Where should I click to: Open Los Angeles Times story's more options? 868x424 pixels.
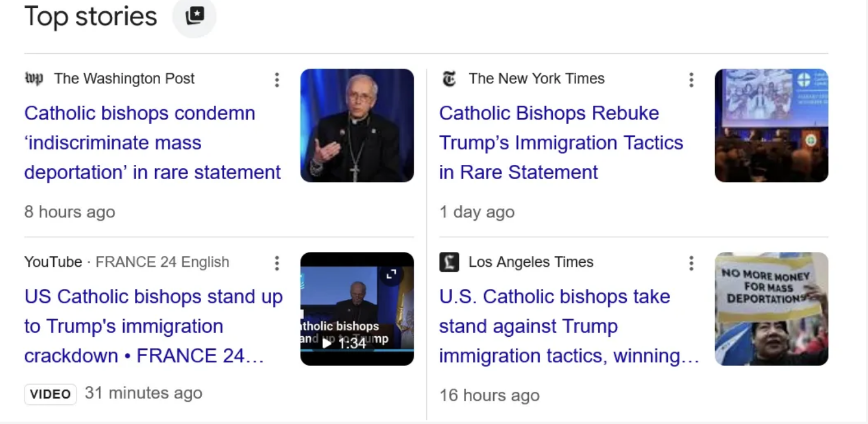coord(691,263)
